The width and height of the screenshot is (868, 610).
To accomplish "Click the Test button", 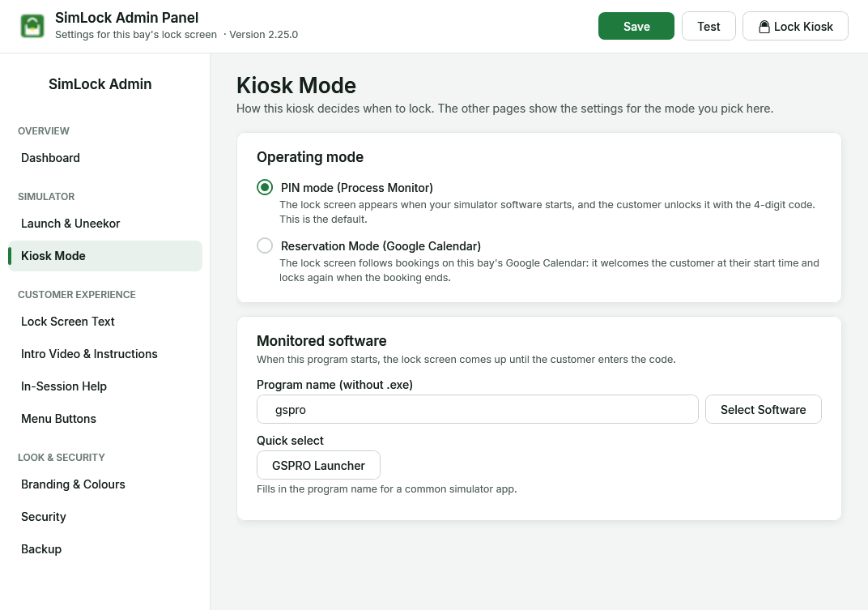I will 708,26.
